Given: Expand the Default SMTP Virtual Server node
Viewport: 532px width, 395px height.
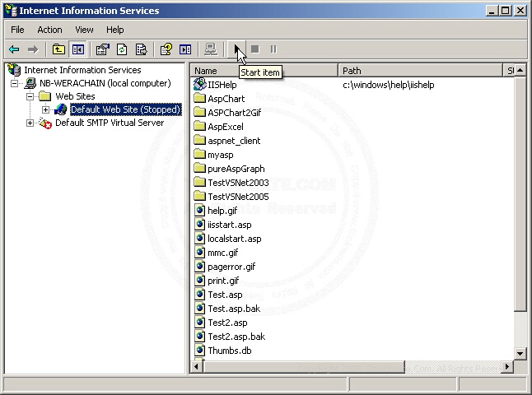Looking at the screenshot, I should pyautogui.click(x=30, y=123).
